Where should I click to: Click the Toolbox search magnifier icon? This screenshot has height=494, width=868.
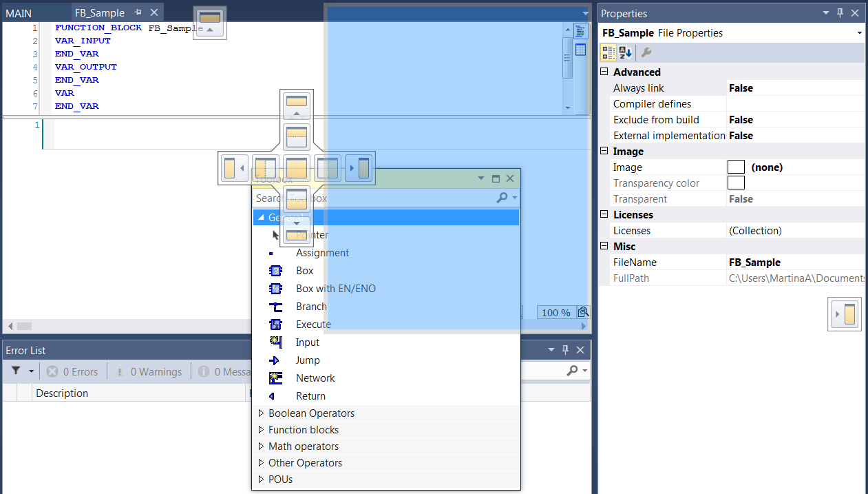tap(502, 198)
